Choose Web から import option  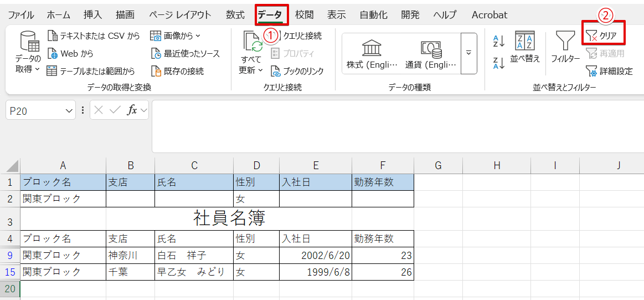pyautogui.click(x=71, y=53)
